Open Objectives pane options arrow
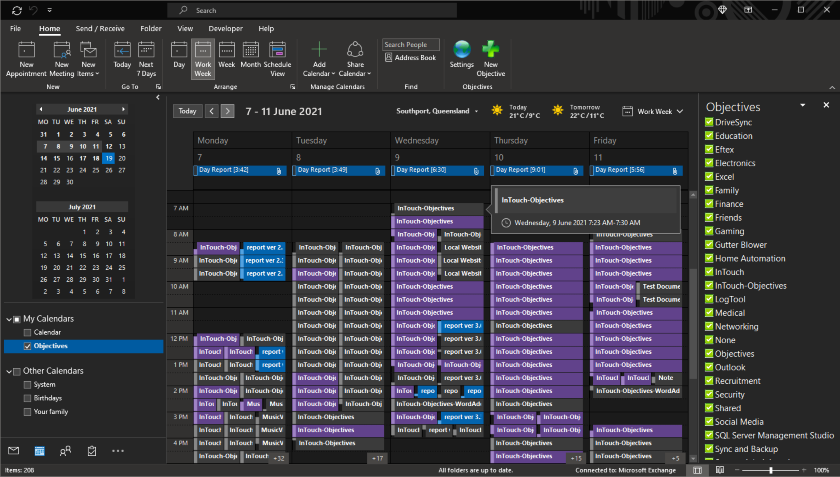This screenshot has height=477, width=840. (802, 105)
